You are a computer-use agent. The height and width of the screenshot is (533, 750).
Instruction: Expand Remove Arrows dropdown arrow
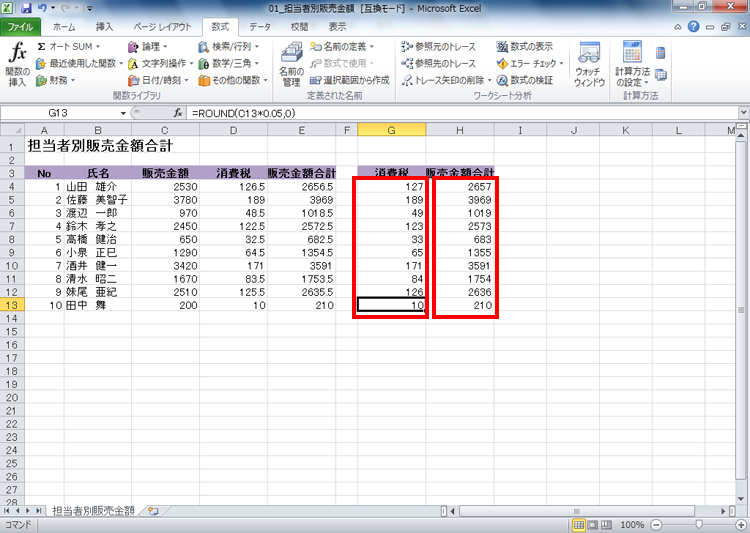point(489,80)
